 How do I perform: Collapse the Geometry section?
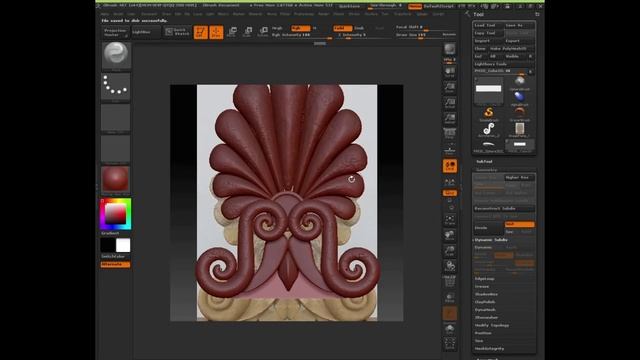point(486,169)
